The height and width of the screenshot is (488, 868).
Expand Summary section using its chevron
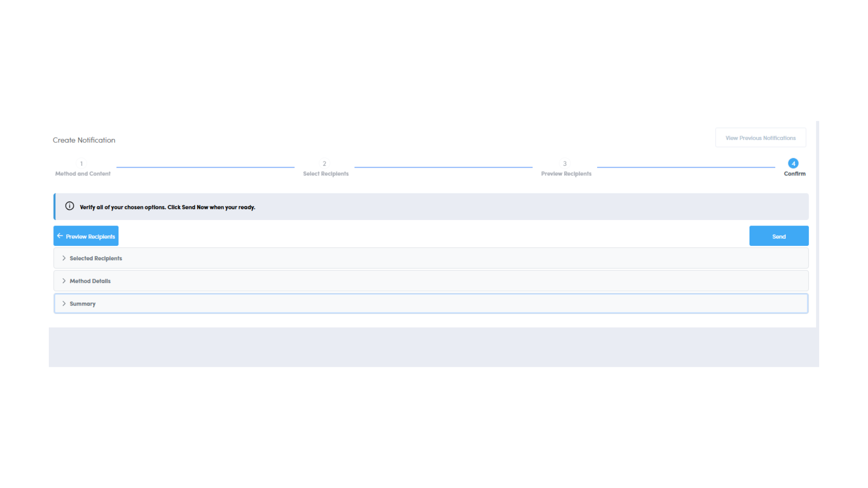[x=64, y=304]
